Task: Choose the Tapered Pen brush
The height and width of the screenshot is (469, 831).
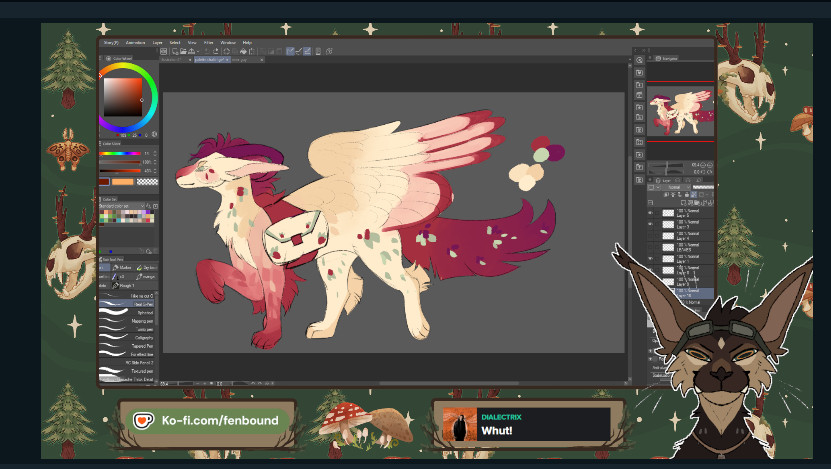Action: click(126, 346)
